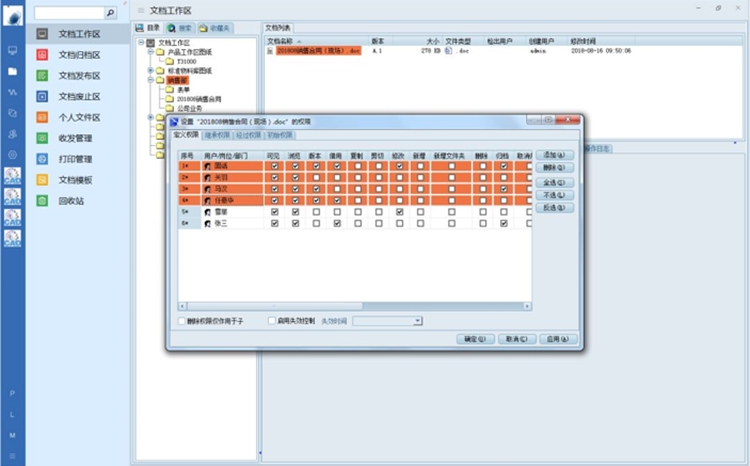Open 文档发布区 section
750x466 pixels.
[79, 76]
